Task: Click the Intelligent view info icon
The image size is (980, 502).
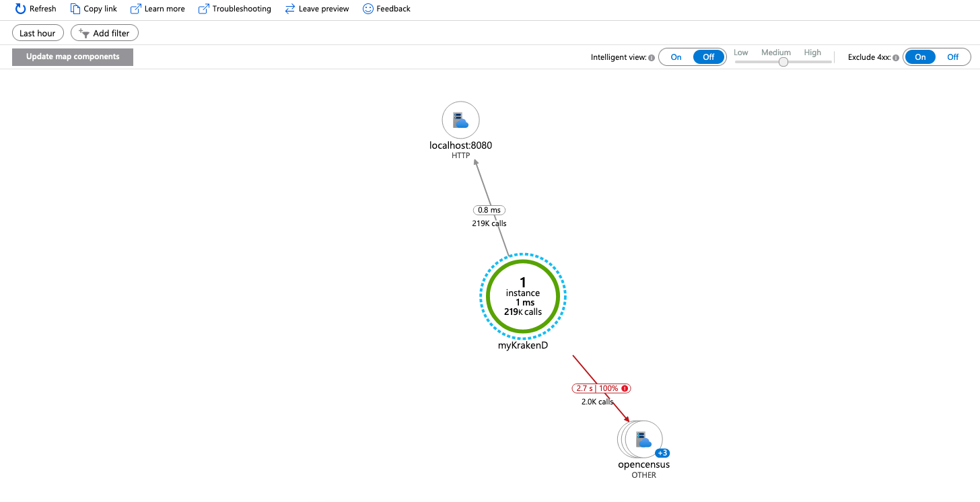Action: [652, 58]
